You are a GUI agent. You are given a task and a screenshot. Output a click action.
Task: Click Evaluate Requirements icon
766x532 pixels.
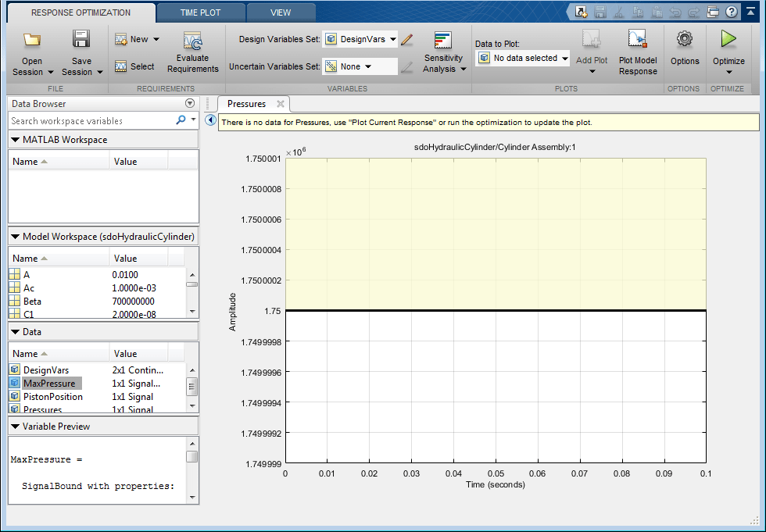[x=192, y=42]
